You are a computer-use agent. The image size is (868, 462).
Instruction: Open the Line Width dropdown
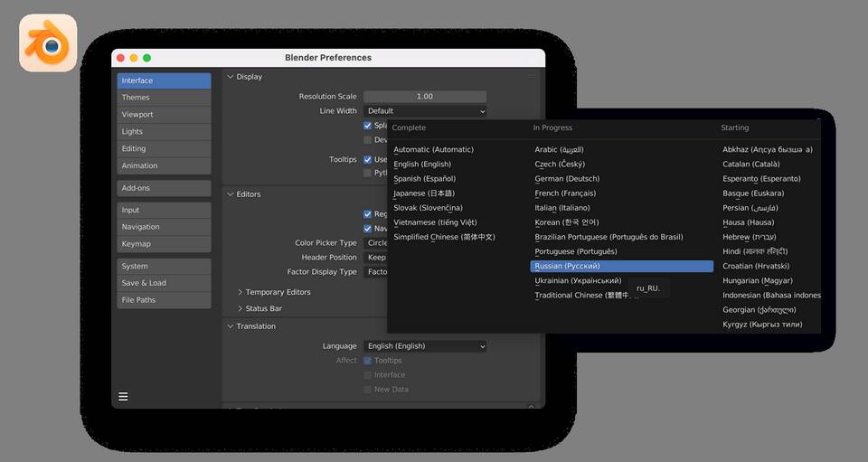[x=425, y=111]
